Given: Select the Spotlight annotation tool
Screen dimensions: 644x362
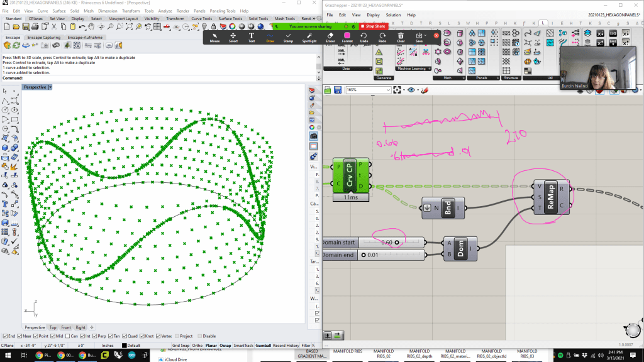Looking at the screenshot, I should coord(309,36).
